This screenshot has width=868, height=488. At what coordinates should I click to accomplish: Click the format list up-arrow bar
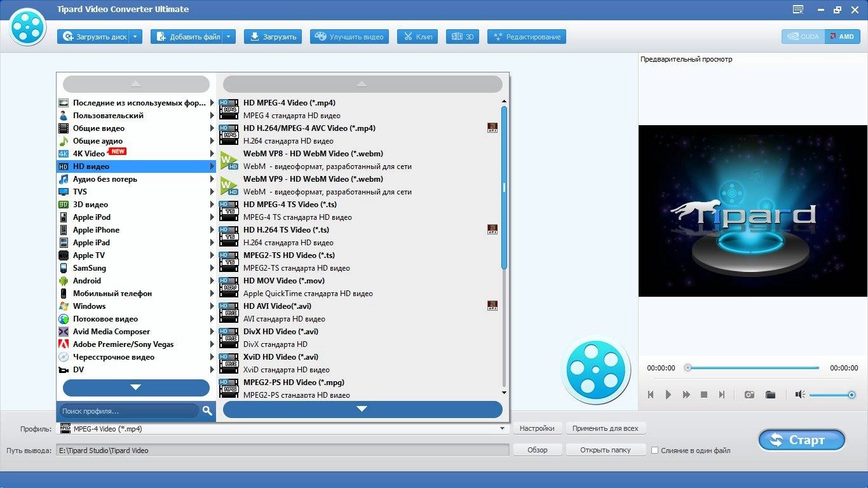362,84
